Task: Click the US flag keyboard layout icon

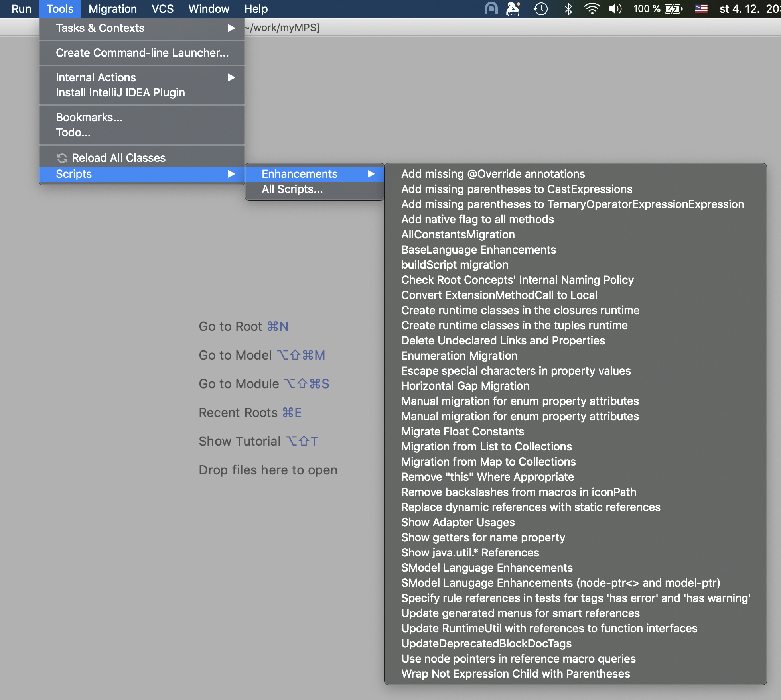Action: pyautogui.click(x=700, y=8)
